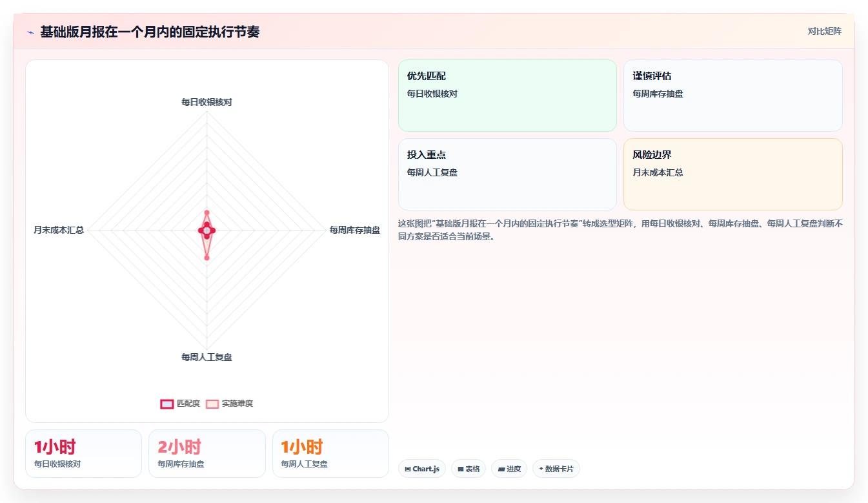The height and width of the screenshot is (503, 868).
Task: Click the 进度 tag chip
Action: click(x=509, y=469)
